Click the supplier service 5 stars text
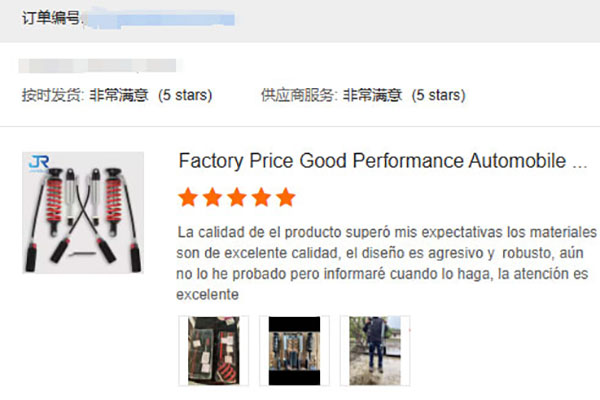The height and width of the screenshot is (400, 600). click(439, 95)
